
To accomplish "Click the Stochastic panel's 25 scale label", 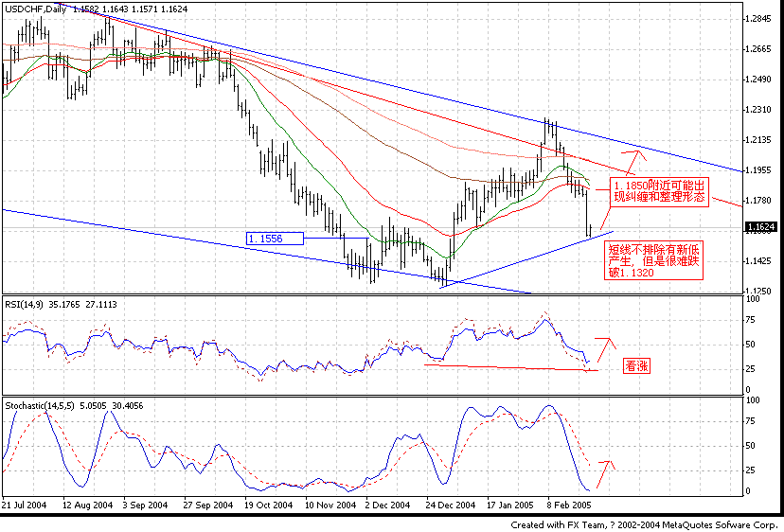I will [x=751, y=470].
